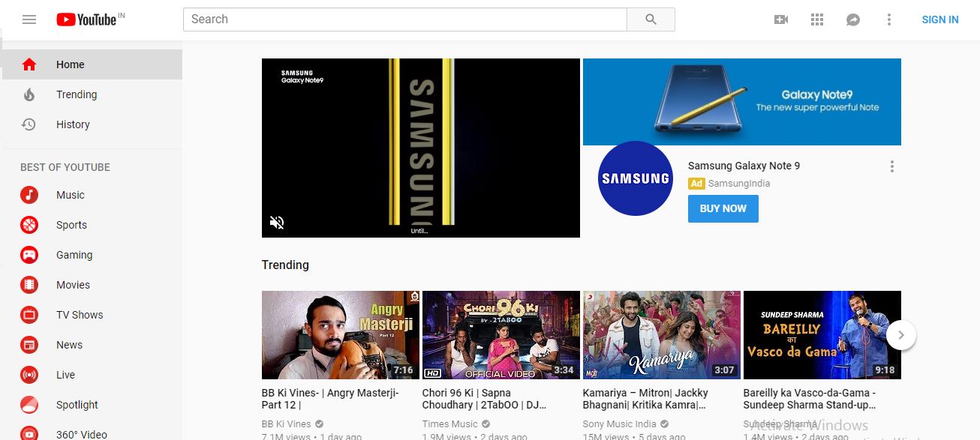Click the magnifier search button
The image size is (980, 440).
pos(651,19)
